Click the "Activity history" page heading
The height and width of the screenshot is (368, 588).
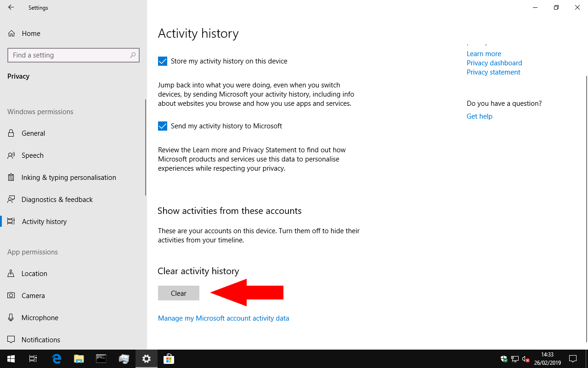(x=198, y=33)
